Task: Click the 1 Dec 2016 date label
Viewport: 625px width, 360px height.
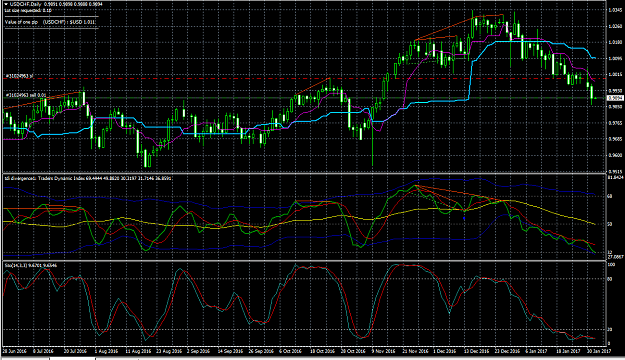Action: tap(445, 351)
